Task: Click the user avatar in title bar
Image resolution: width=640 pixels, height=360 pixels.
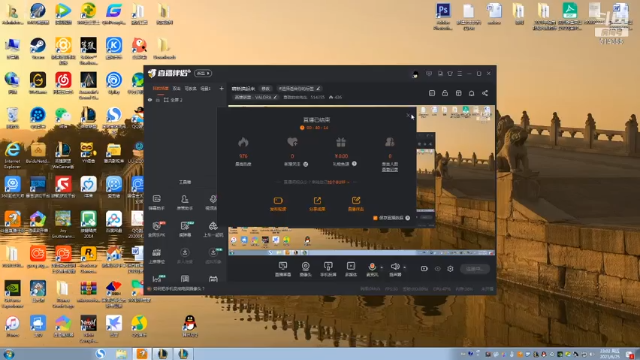Action: coord(415,74)
